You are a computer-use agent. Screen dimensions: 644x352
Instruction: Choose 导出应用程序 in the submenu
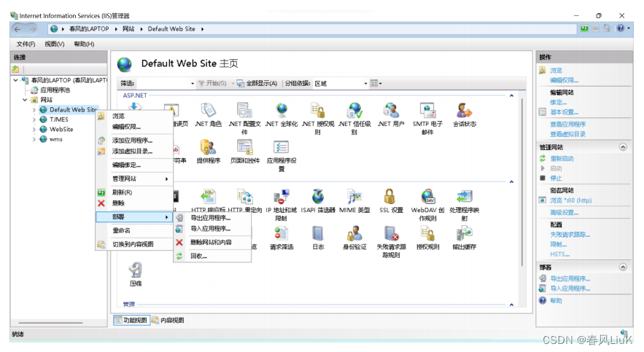point(212,218)
